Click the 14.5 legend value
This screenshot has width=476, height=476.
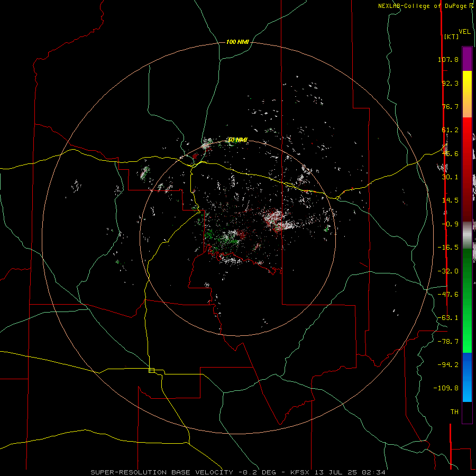click(x=450, y=200)
